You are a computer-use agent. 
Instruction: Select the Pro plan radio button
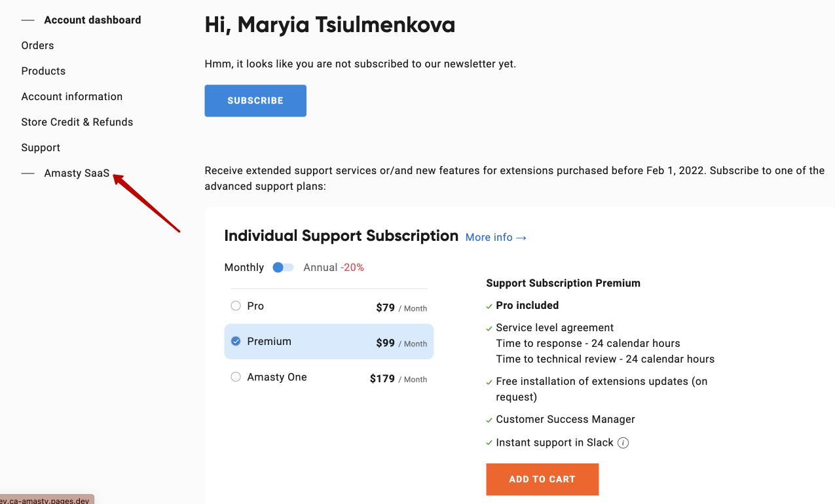236,306
